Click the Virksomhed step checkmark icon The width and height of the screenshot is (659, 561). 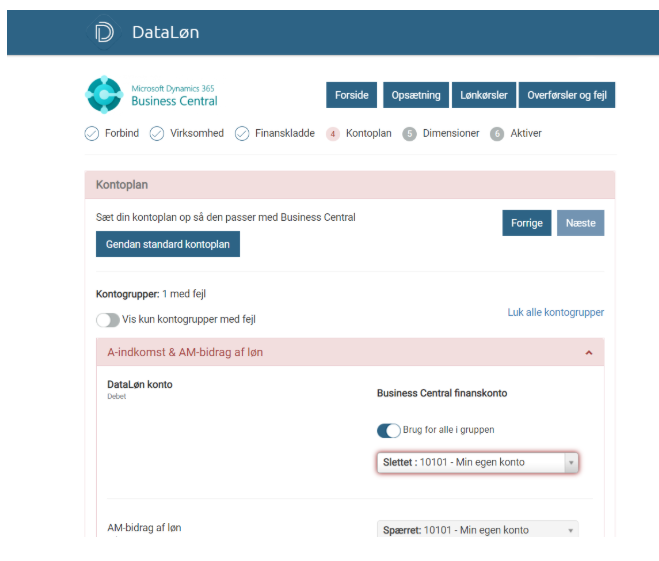pyautogui.click(x=157, y=134)
